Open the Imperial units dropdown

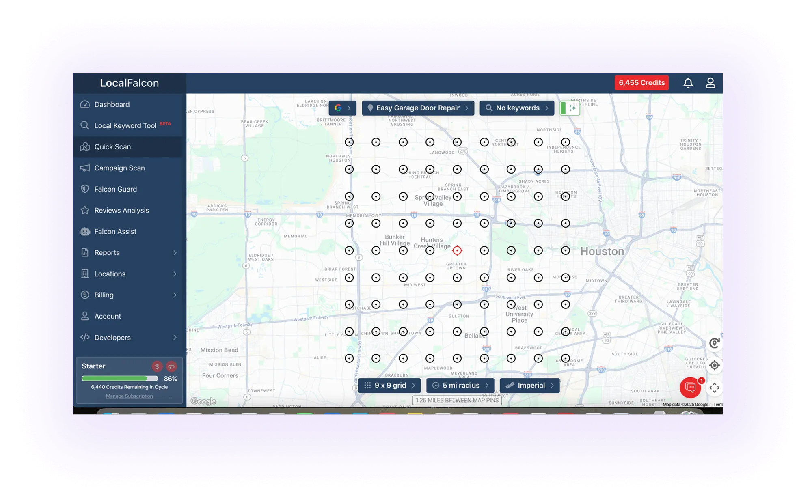coord(529,385)
